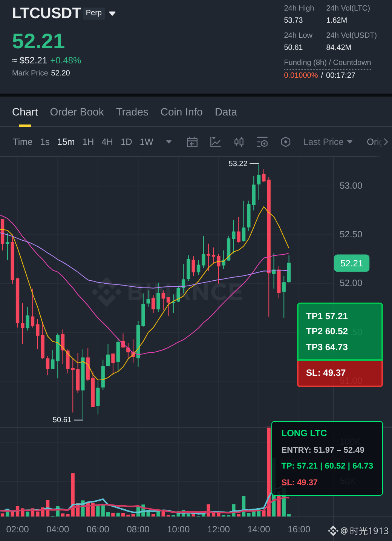
Task: Switch to the Coin Info tab
Action: 182,112
